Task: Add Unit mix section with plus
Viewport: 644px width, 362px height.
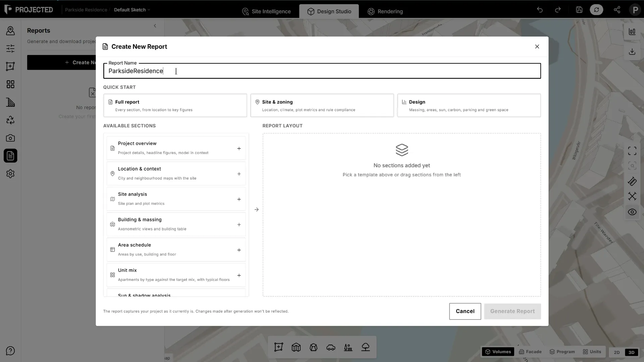Action: [239, 276]
